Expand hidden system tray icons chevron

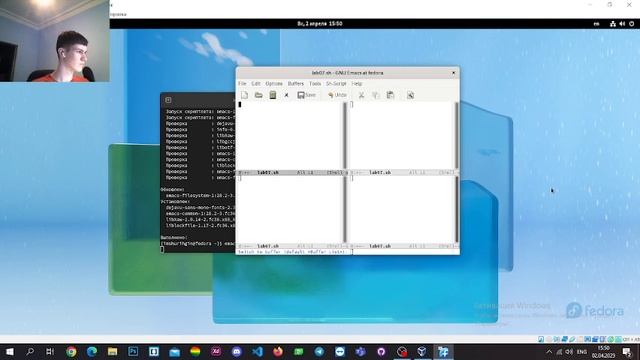(x=549, y=351)
